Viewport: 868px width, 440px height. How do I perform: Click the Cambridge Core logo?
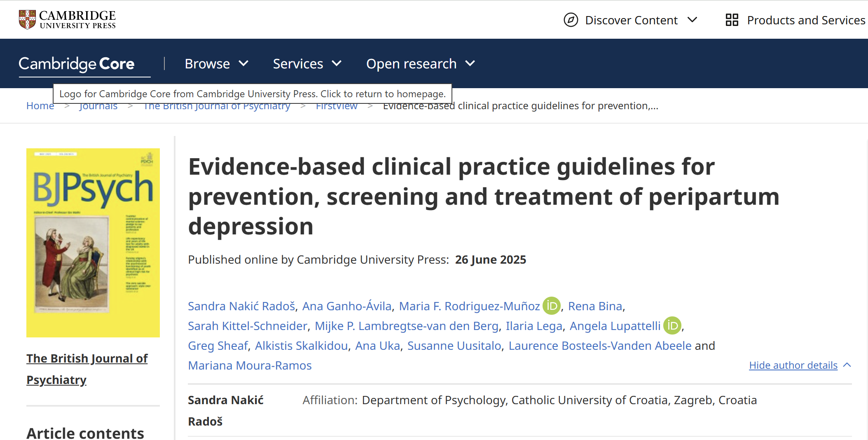pyautogui.click(x=77, y=64)
